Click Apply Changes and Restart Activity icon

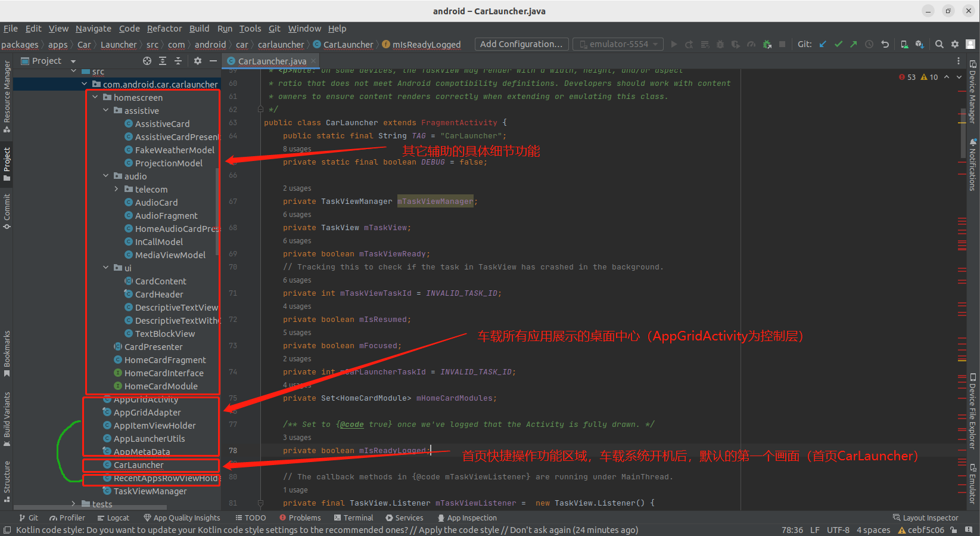point(689,44)
